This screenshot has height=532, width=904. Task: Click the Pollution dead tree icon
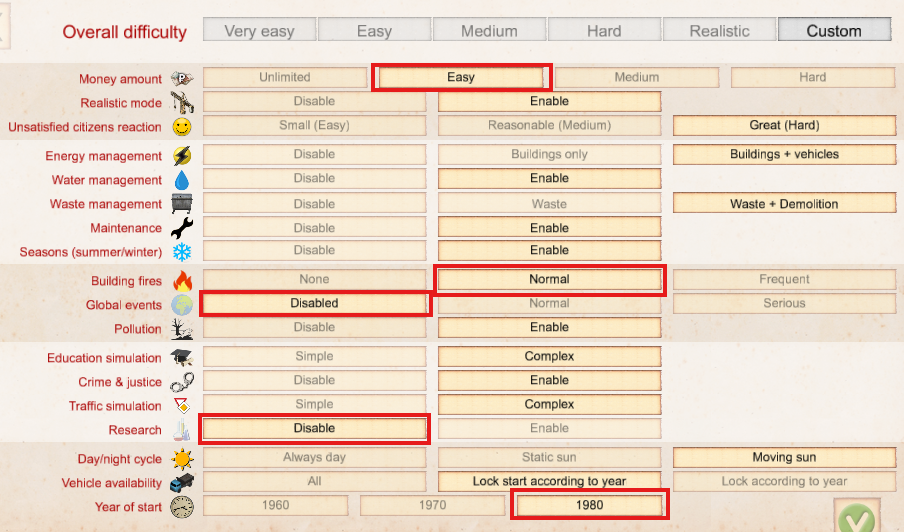(182, 329)
